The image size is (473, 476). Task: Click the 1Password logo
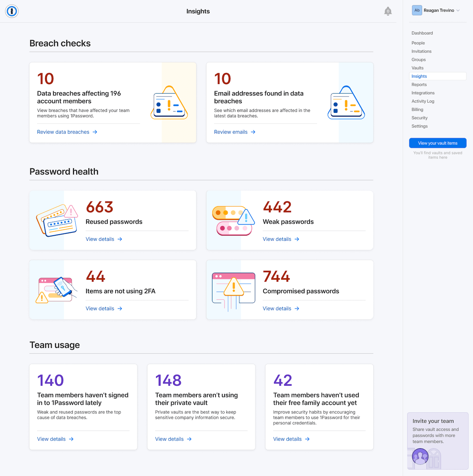click(x=12, y=11)
